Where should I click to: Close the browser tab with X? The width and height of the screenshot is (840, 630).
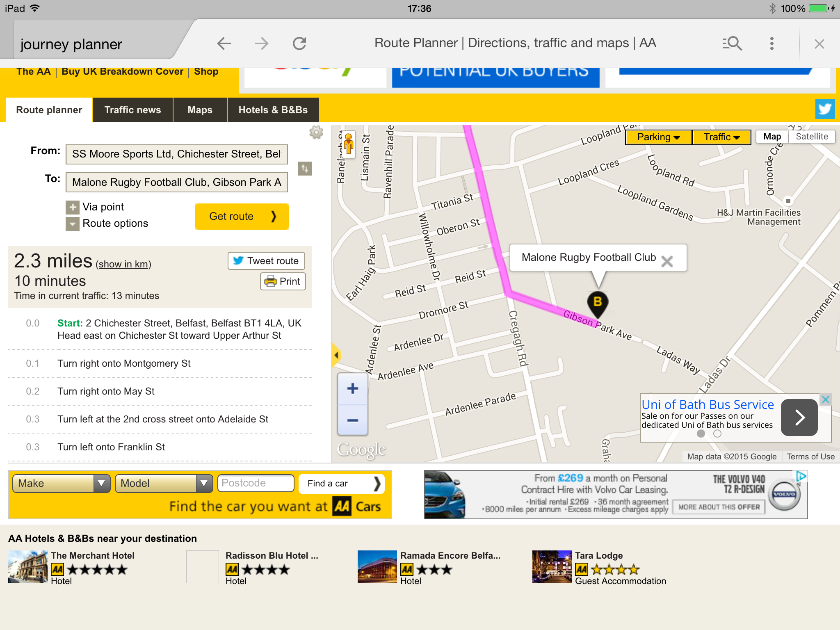[x=819, y=44]
